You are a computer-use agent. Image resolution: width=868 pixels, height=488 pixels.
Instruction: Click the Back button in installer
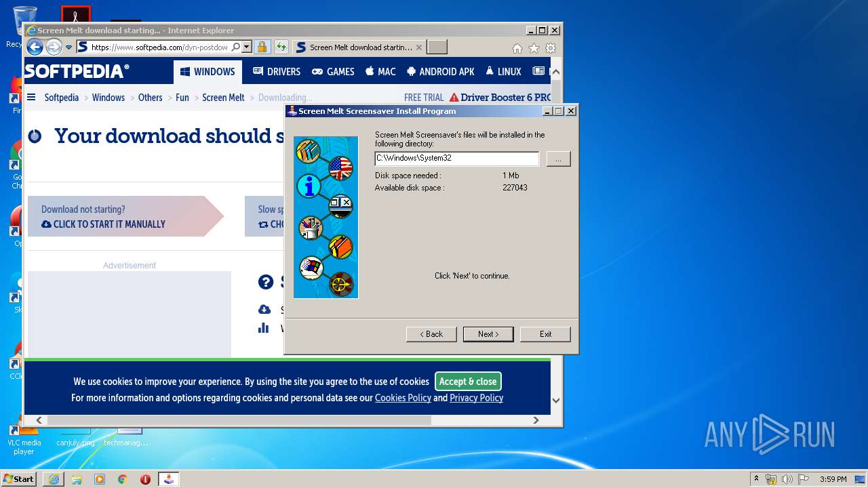pyautogui.click(x=431, y=334)
